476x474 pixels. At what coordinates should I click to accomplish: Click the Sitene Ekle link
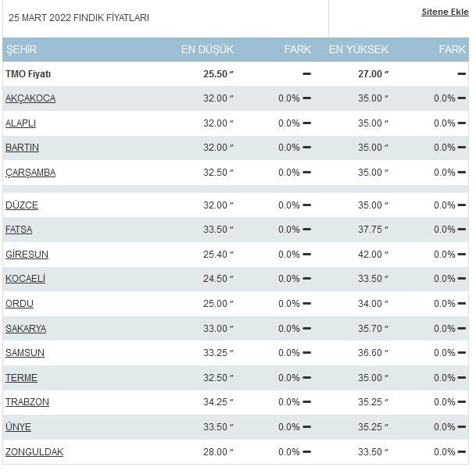[x=445, y=12]
